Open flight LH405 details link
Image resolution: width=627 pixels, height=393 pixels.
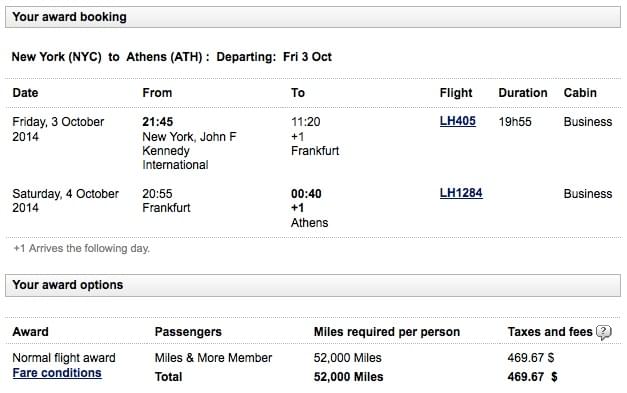click(457, 121)
